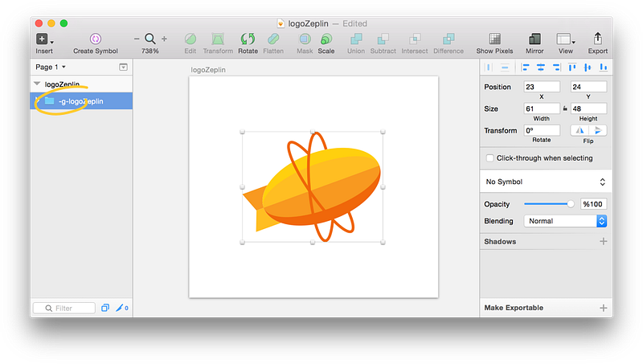
Task: Align objects to vertical middle
Action: pos(588,67)
